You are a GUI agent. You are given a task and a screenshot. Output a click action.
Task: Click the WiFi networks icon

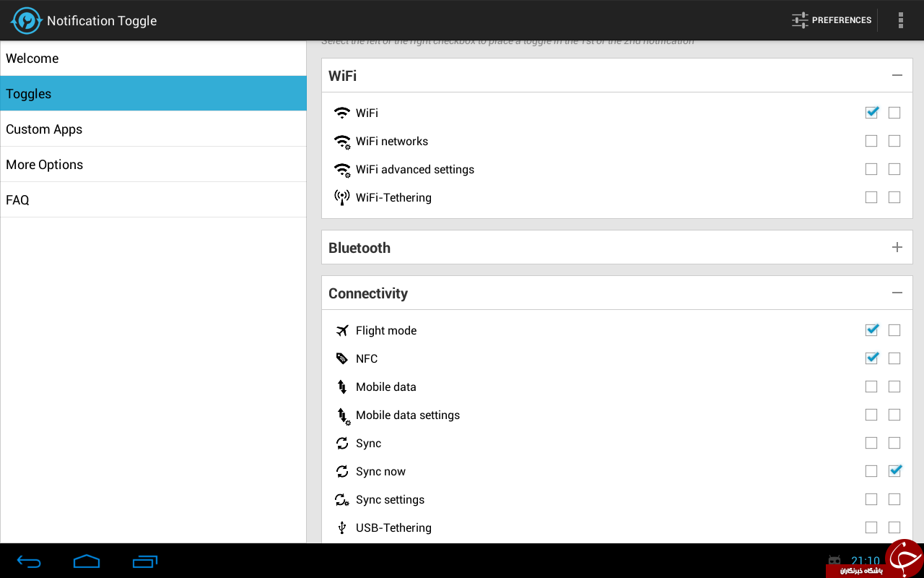[x=342, y=142]
